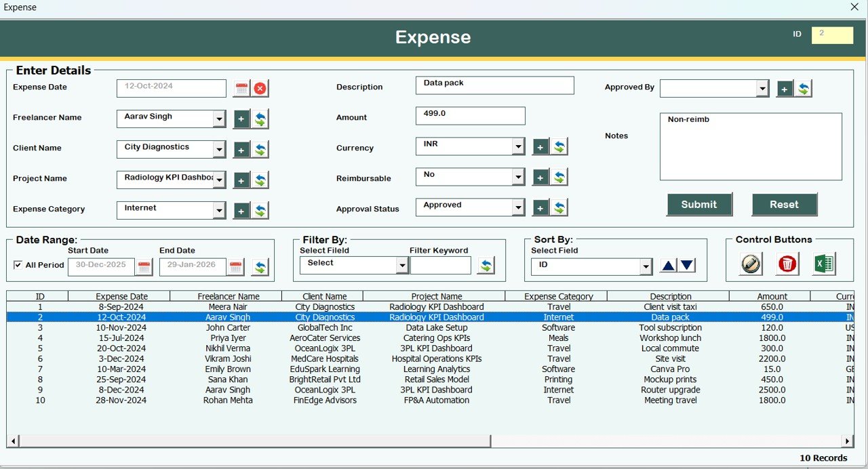Reset the expense entry form
This screenshot has height=469, width=868.
coord(785,204)
